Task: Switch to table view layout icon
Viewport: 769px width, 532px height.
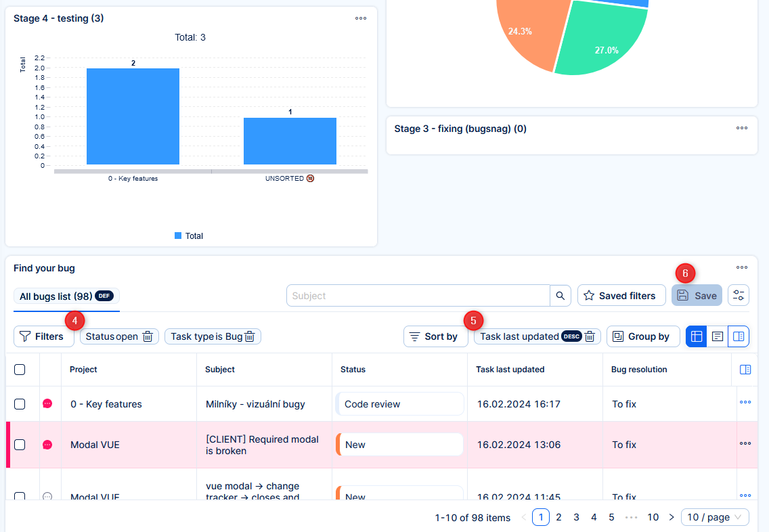Action: coord(697,336)
